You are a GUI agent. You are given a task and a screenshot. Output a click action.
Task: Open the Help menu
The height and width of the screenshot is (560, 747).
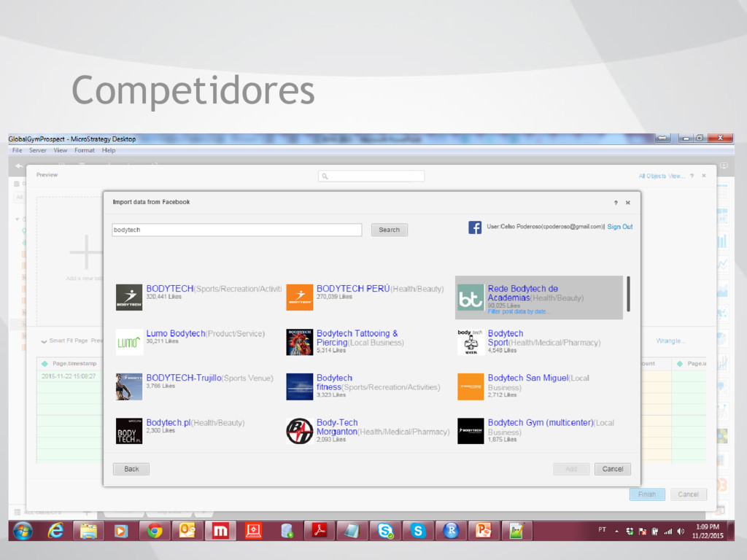pos(109,150)
